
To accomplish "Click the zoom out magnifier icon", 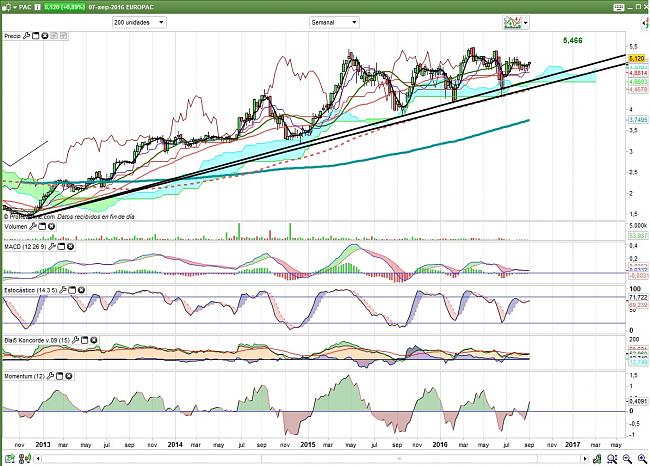I will point(627,459).
